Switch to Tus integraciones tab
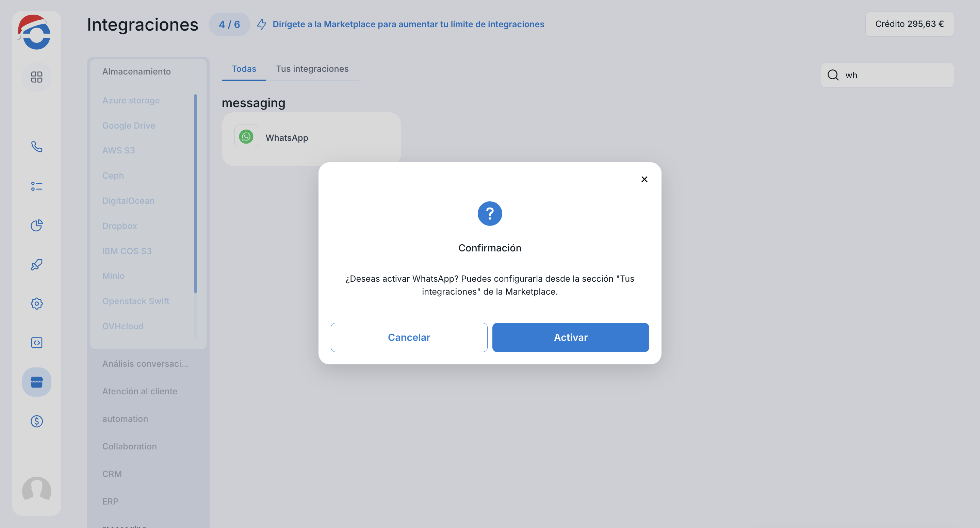The image size is (980, 528). point(312,69)
